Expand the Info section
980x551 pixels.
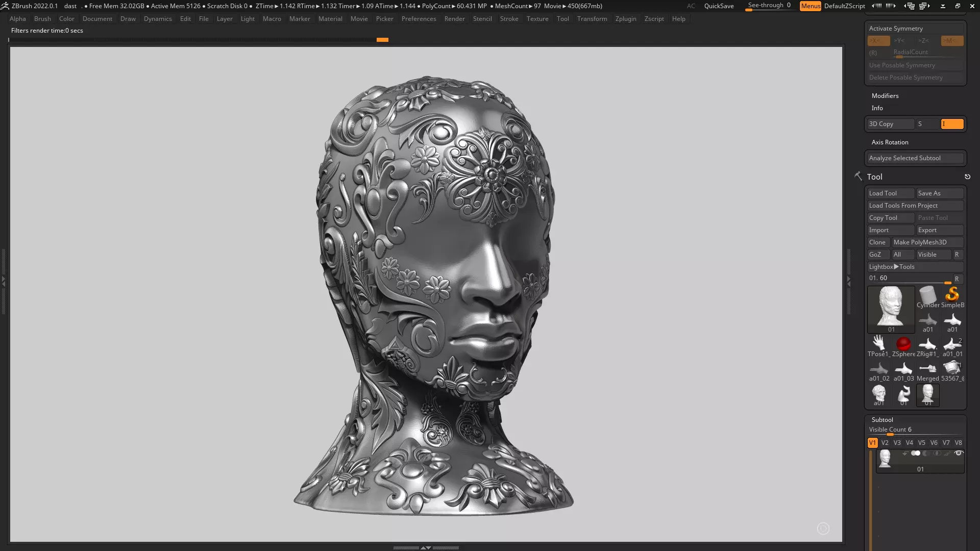coord(877,108)
